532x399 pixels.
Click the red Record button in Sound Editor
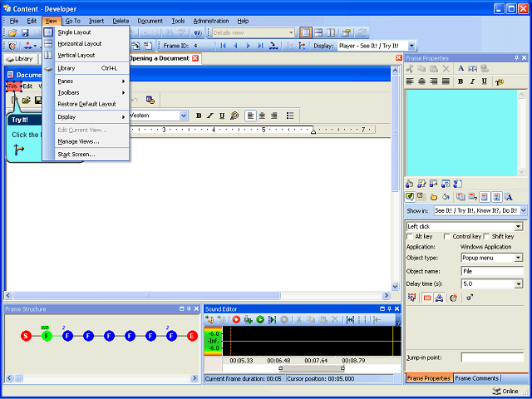pos(236,319)
